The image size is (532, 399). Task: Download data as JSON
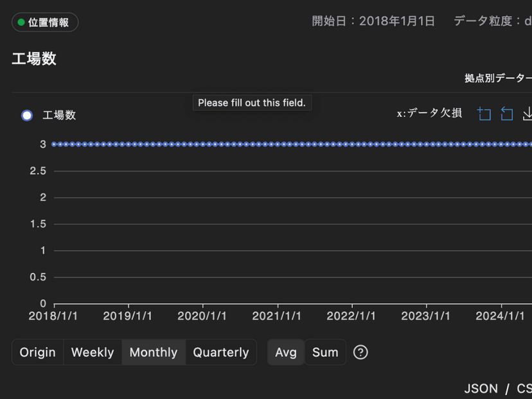(481, 389)
